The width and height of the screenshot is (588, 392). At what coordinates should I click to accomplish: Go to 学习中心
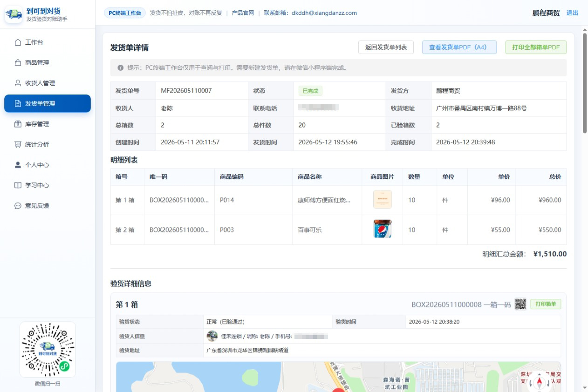pos(48,186)
